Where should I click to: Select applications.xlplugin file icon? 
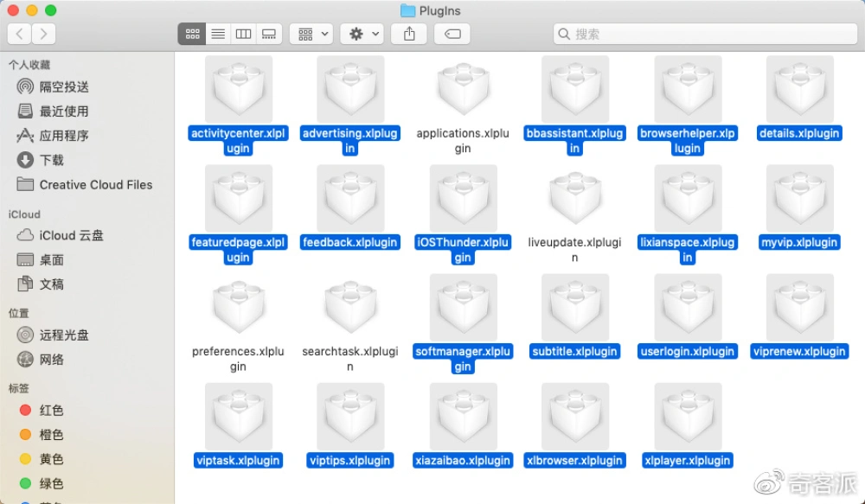pyautogui.click(x=463, y=89)
